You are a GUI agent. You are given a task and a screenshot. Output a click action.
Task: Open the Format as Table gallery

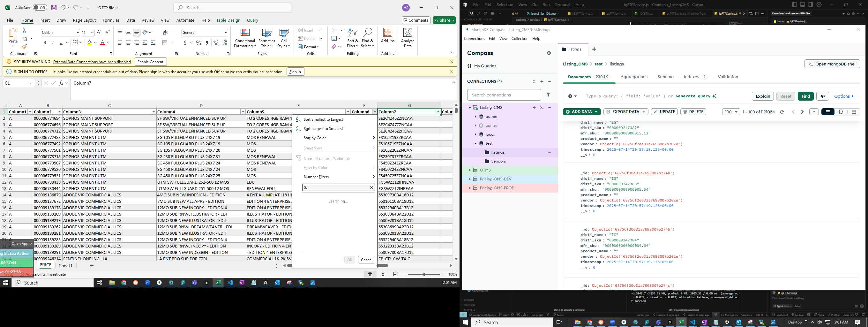pos(266,38)
